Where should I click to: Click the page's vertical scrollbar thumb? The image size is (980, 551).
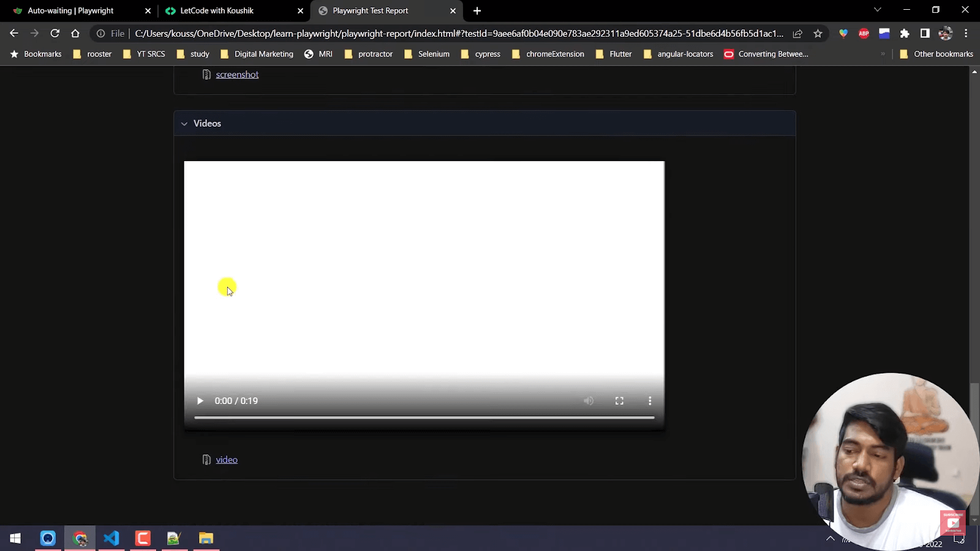point(974,449)
